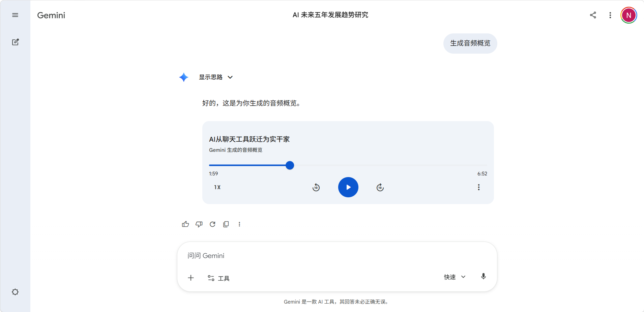
Task: Dislike the response with thumbs down
Action: pyautogui.click(x=199, y=224)
